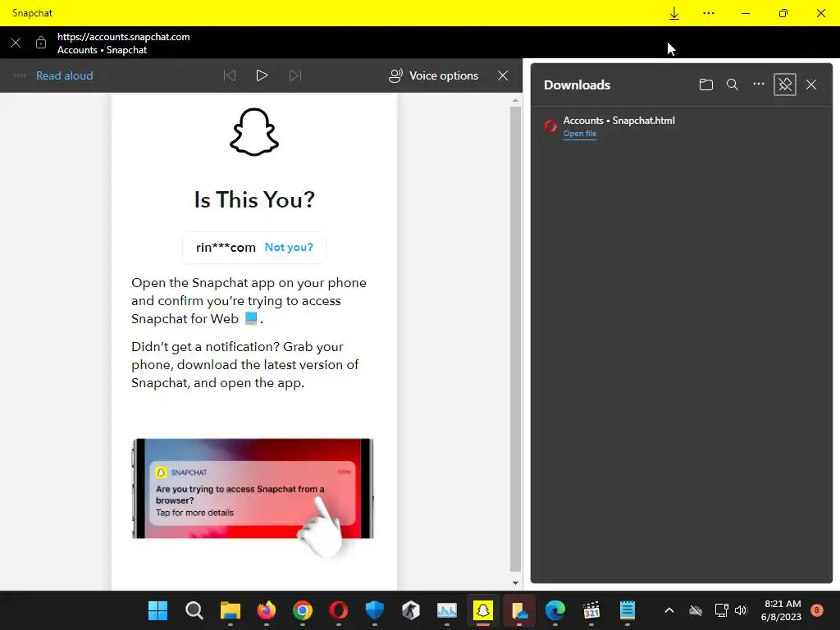Open Windows Security shield on taskbar

coord(374,610)
